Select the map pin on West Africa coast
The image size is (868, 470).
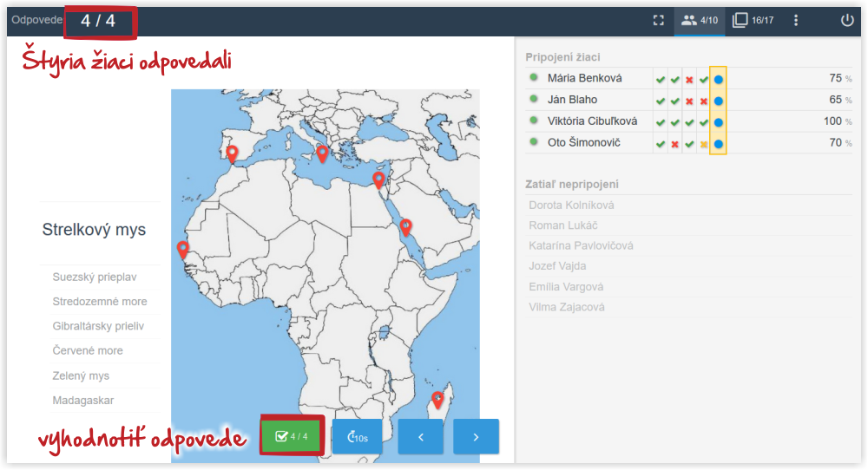182,249
